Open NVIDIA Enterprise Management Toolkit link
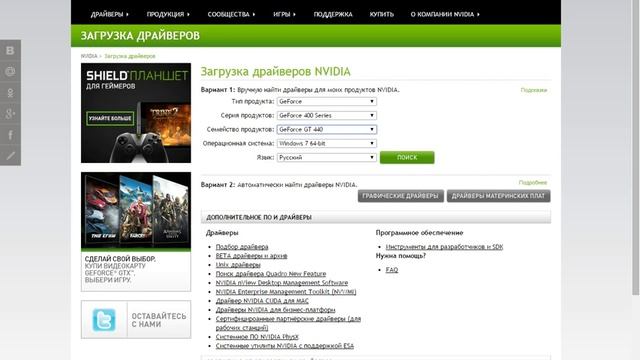 pyautogui.click(x=286, y=291)
